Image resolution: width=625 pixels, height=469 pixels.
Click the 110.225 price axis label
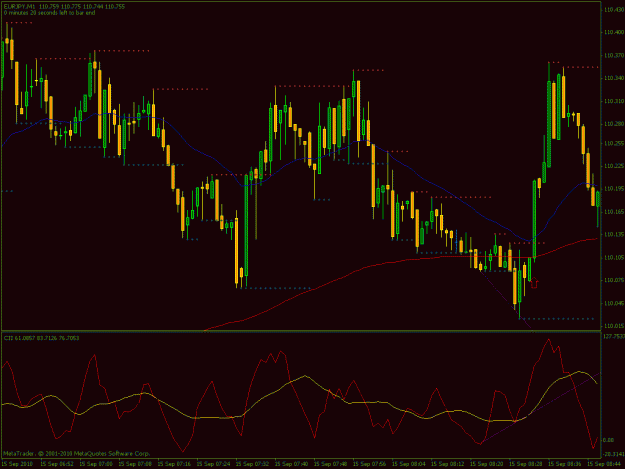click(614, 166)
